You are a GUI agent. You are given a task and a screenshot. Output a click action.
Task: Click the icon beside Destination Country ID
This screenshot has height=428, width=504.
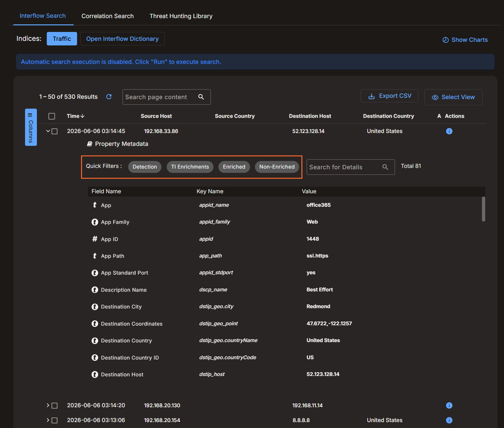(95, 358)
